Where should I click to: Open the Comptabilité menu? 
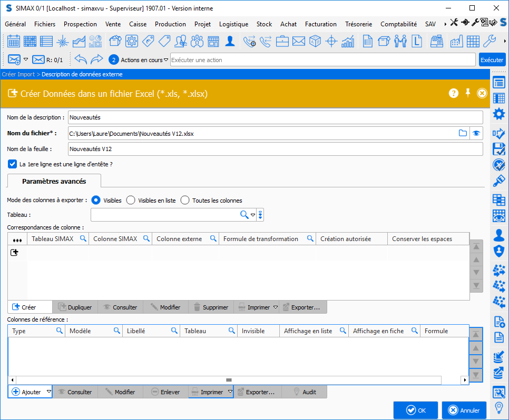[398, 24]
